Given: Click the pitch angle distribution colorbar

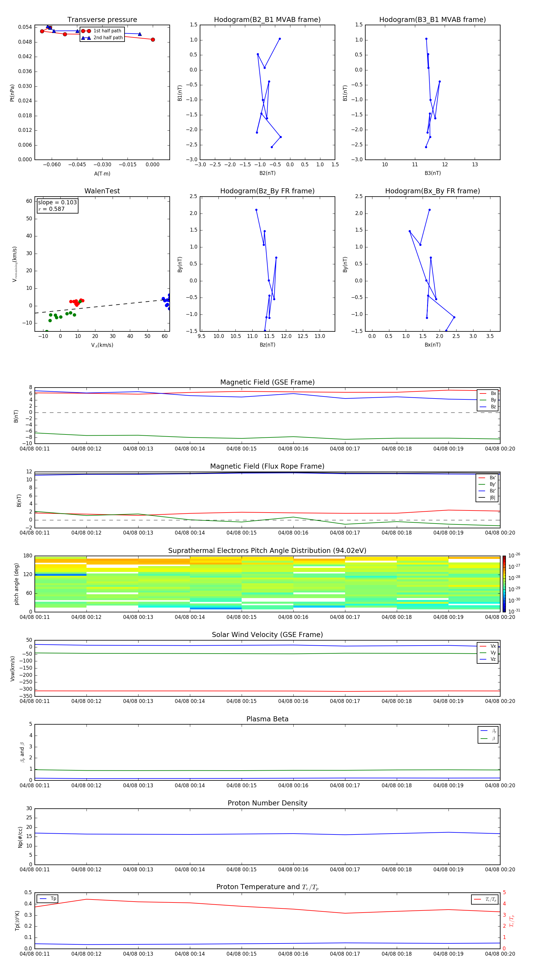Looking at the screenshot, I should point(504,584).
